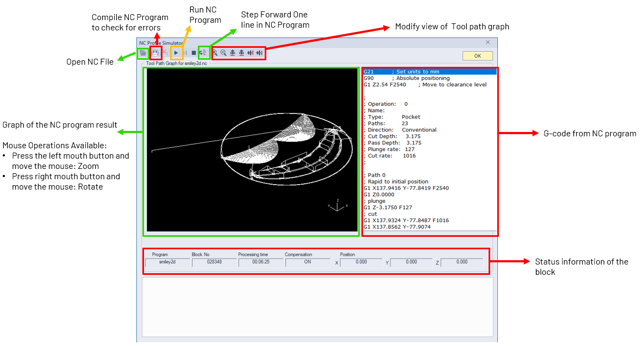Click view icon immediately right of zoom out
This screenshot has height=346, width=644.
233,53
